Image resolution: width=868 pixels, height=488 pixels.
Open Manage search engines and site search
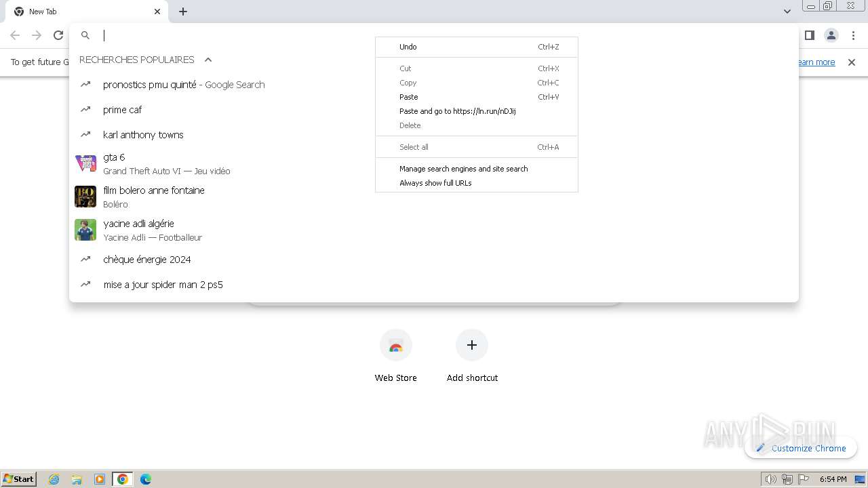tap(477, 169)
